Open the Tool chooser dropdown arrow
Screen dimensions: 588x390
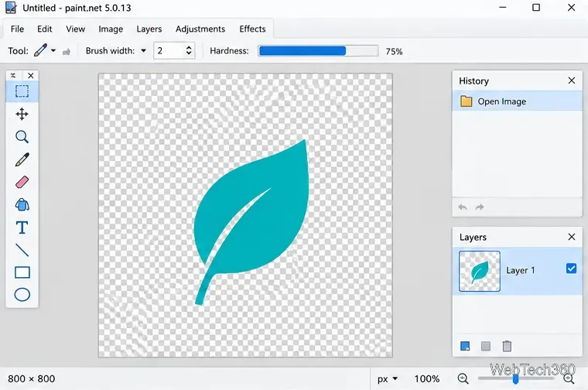(x=53, y=50)
